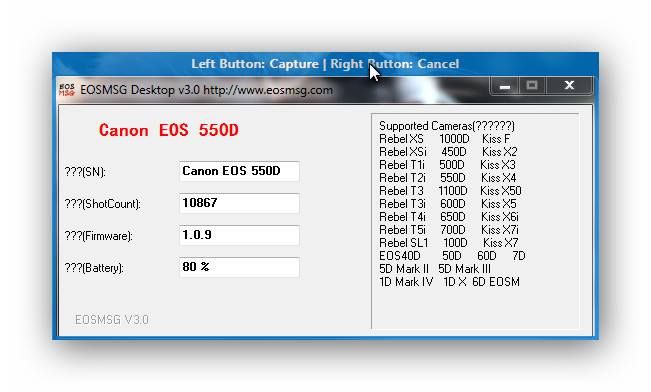Click the Battery label text
This screenshot has height=392, width=651.
(94, 268)
